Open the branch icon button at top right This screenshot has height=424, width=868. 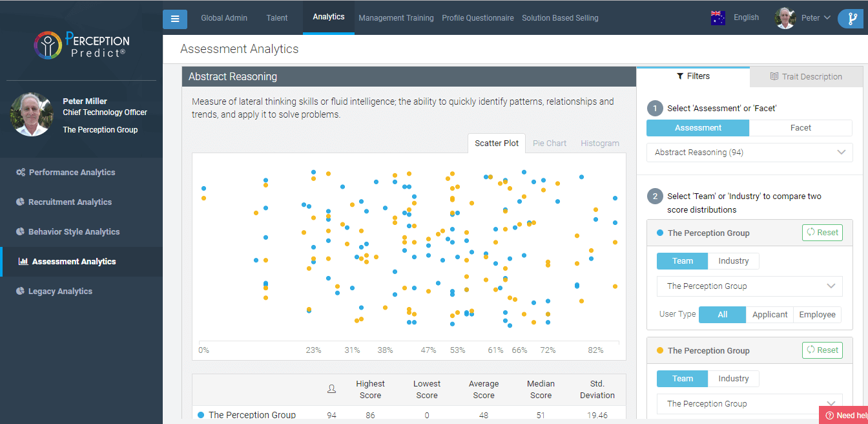(851, 19)
